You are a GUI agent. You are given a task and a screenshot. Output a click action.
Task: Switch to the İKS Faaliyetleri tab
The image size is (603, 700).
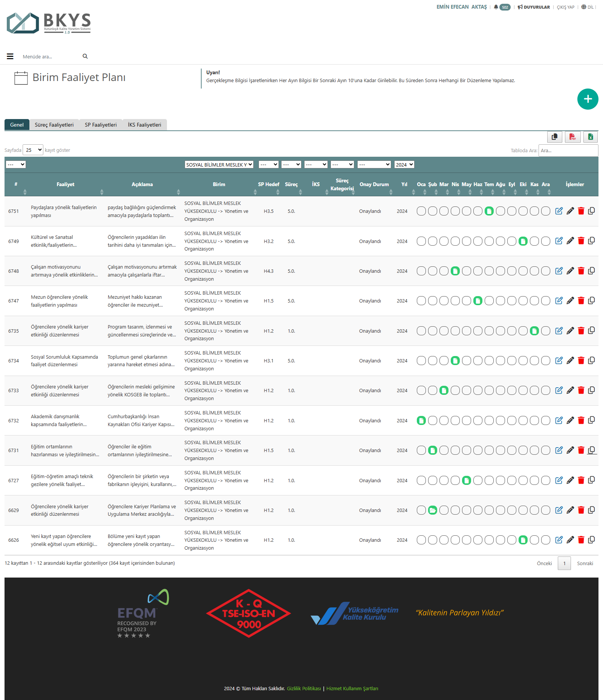(x=144, y=125)
